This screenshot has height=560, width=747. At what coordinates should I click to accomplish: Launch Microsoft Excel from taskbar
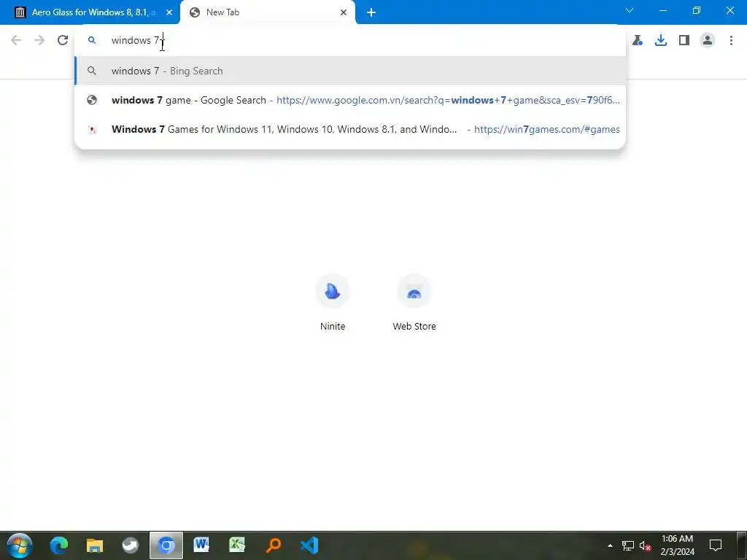click(x=237, y=545)
